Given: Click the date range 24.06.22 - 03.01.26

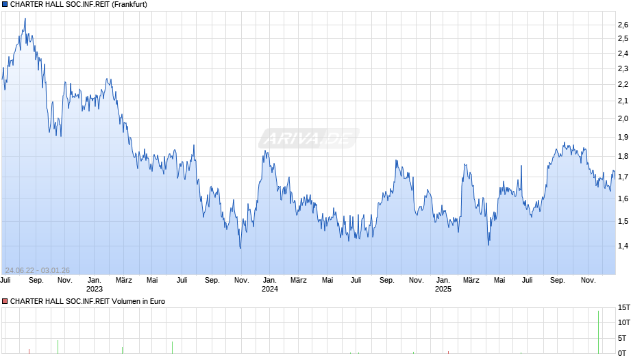Looking at the screenshot, I should point(38,270).
